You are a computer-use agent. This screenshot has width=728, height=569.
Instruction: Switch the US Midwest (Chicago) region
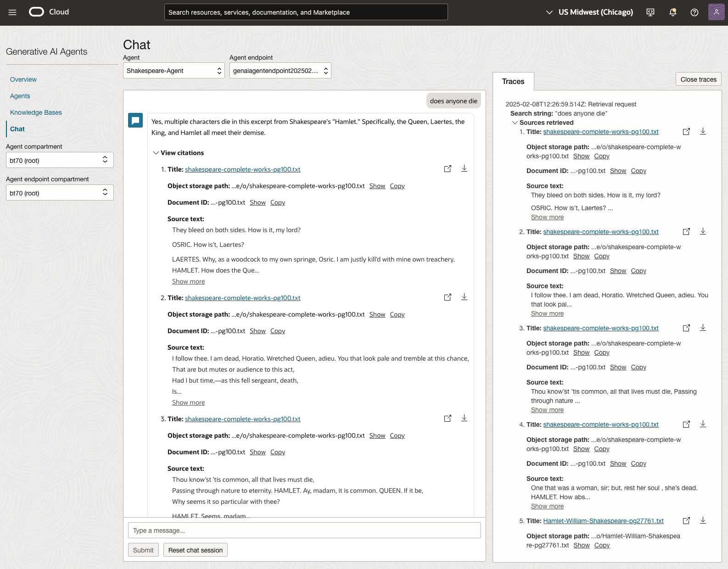(589, 12)
